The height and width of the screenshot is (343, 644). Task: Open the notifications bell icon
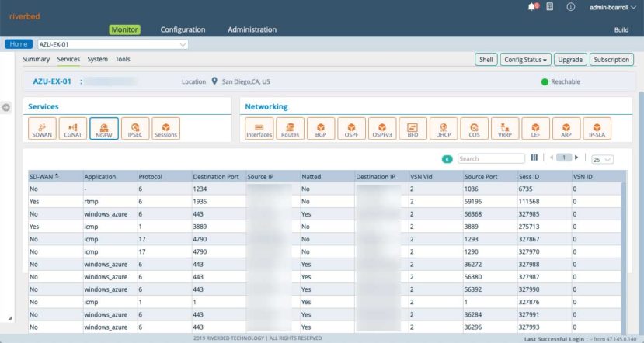point(532,7)
